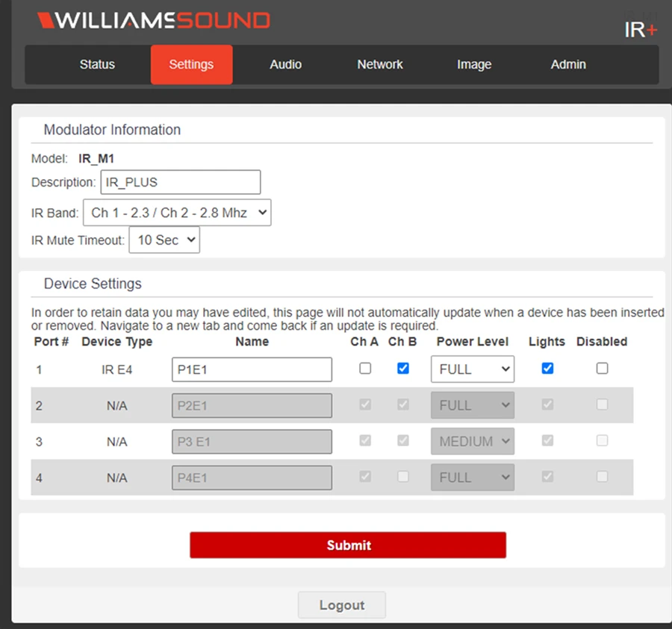The image size is (672, 629).
Task: Open the Network tab
Action: click(379, 65)
